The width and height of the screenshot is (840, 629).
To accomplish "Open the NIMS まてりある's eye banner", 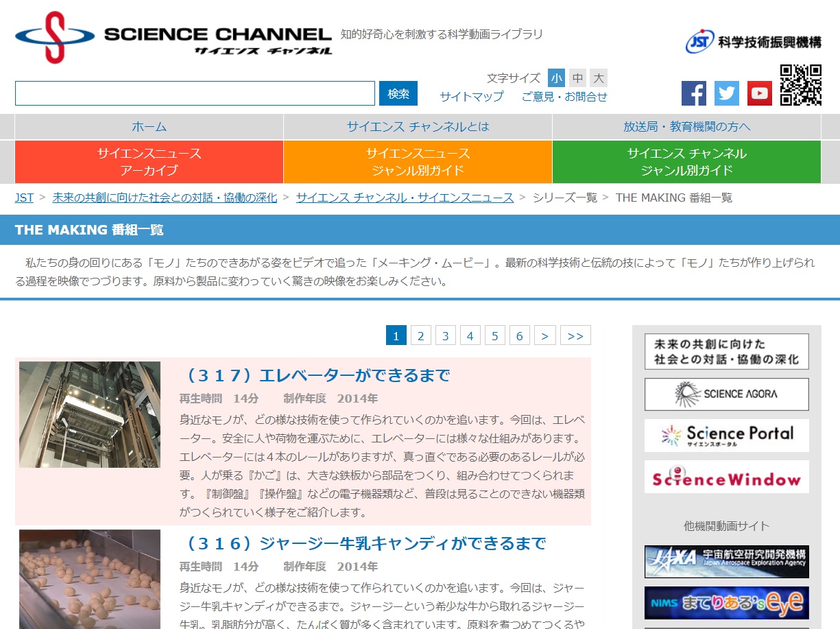I will tap(726, 603).
